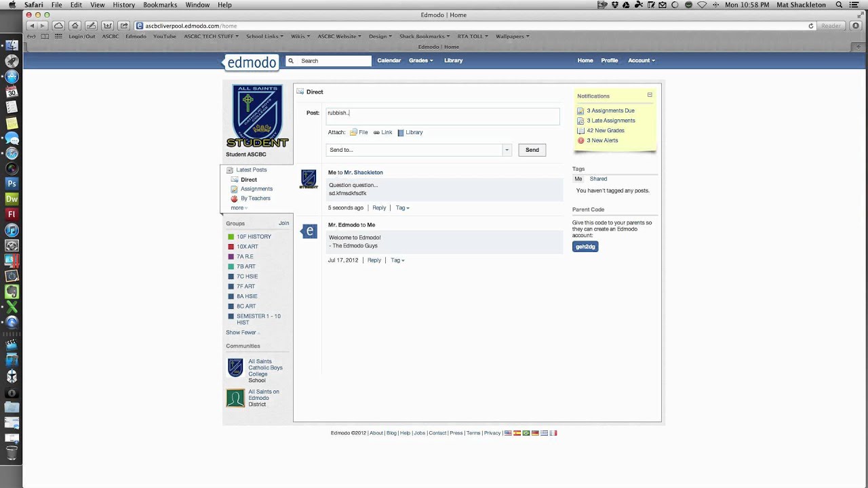Image resolution: width=868 pixels, height=488 pixels.
Task: Click the Safari address bar
Action: 475,26
